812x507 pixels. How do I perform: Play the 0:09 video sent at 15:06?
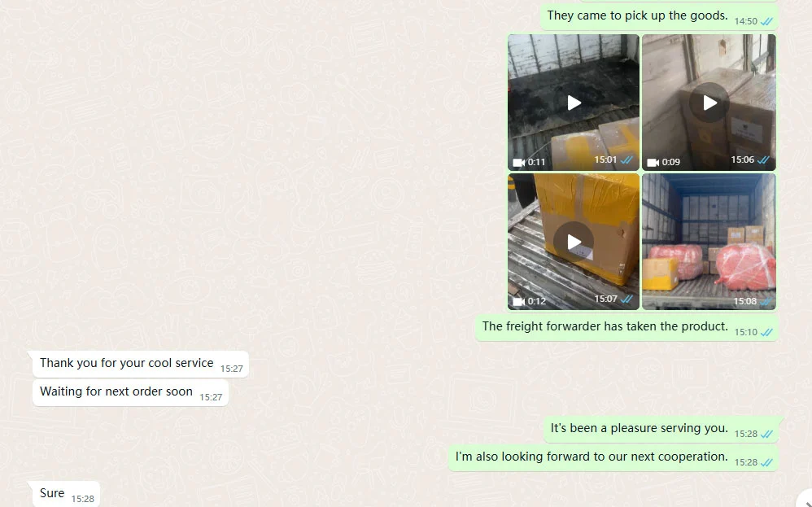pyautogui.click(x=709, y=103)
